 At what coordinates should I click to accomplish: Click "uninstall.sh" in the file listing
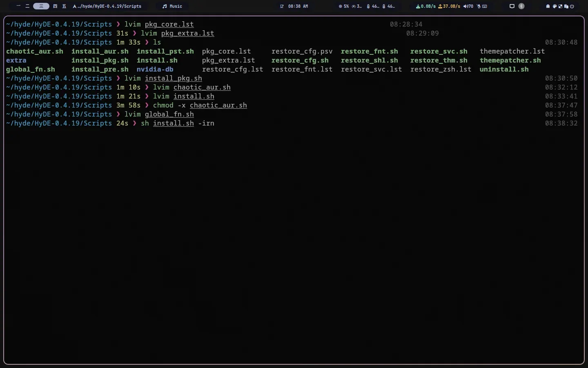[x=504, y=69]
